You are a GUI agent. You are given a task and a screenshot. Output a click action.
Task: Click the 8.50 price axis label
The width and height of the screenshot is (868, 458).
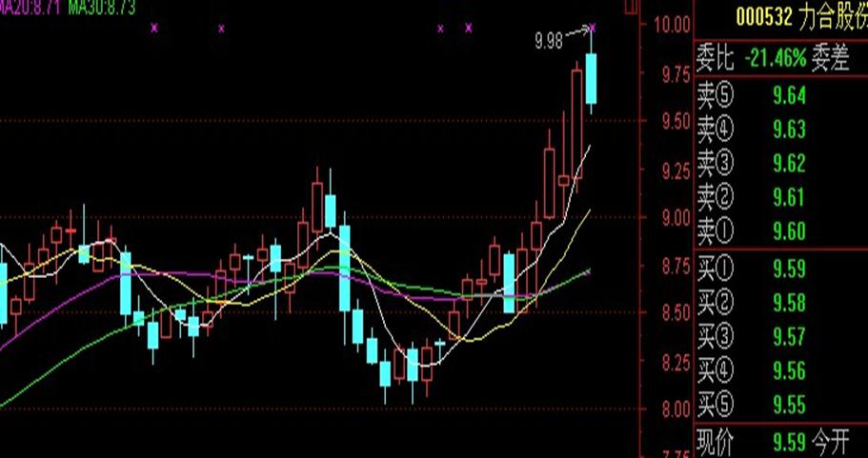click(676, 313)
